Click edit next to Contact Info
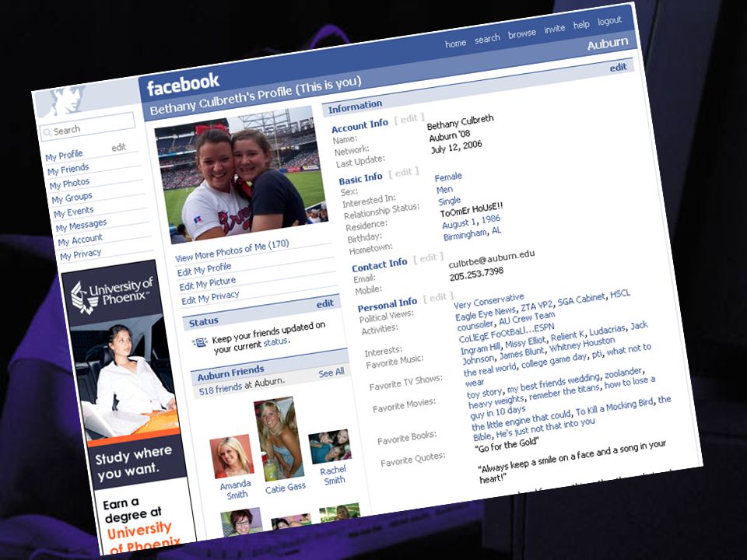The image size is (747, 560). 428,257
